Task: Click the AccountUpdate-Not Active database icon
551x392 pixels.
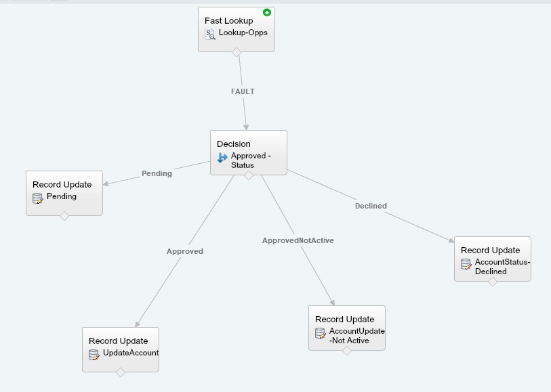Action: pos(321,333)
